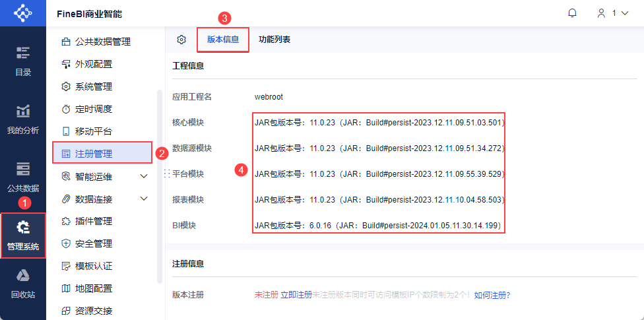This screenshot has width=644, height=320.
Task: Click the 如何注册? help link
Action: [x=492, y=295]
